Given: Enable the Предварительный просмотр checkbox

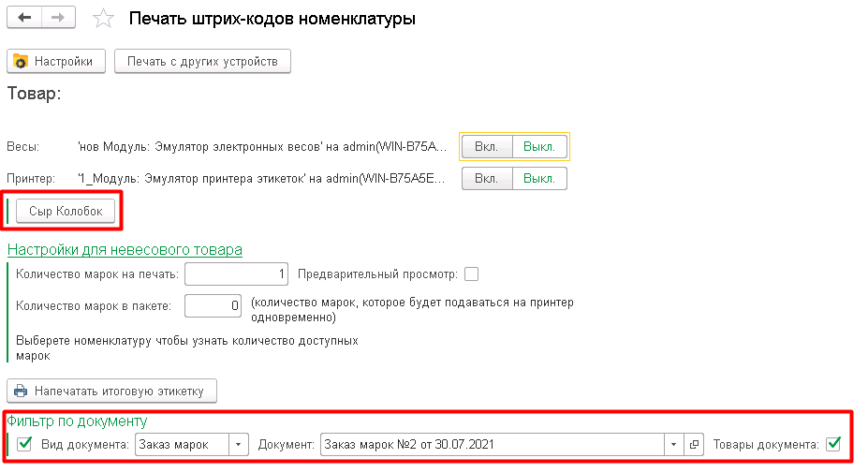Looking at the screenshot, I should point(472,274).
